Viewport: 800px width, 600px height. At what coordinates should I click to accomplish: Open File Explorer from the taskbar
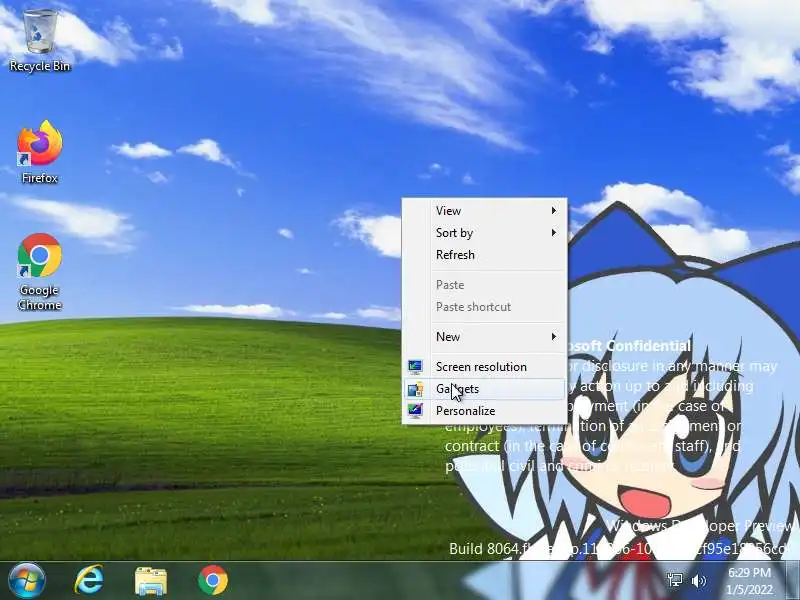point(151,581)
